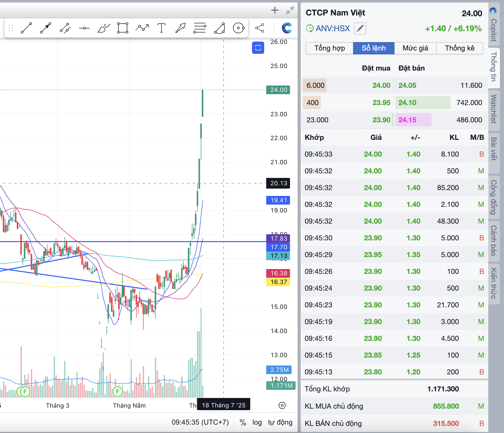The height and width of the screenshot is (433, 504).
Task: Click the ANV:HSX ticker link
Action: coord(333,28)
